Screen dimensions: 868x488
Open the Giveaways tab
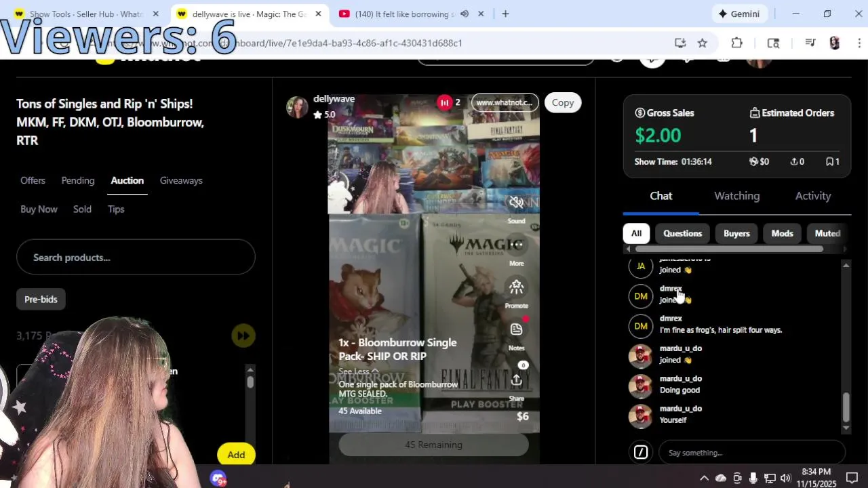[x=181, y=180]
